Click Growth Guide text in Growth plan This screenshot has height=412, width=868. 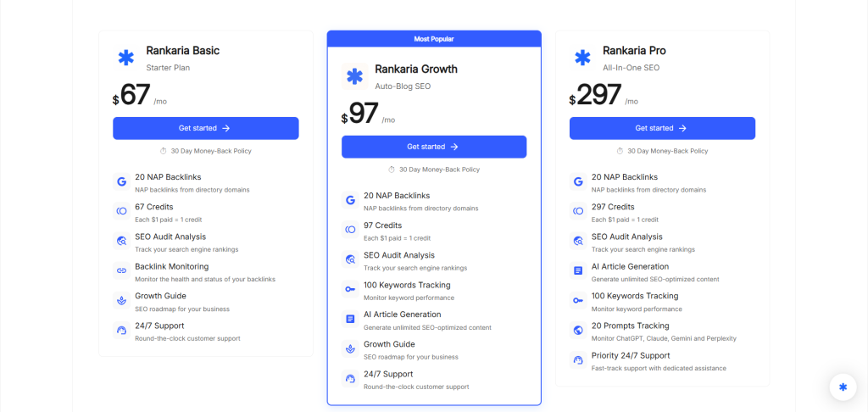pos(389,344)
